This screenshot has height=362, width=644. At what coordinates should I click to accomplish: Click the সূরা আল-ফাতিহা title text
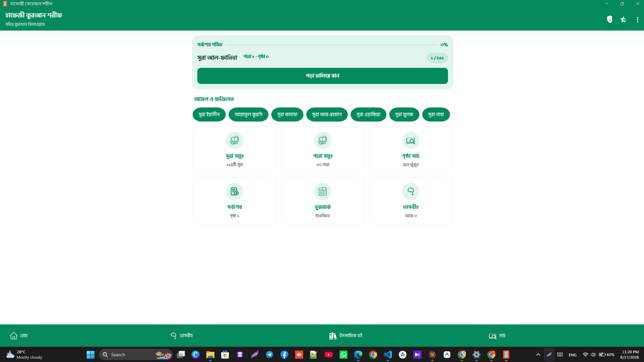click(x=217, y=58)
